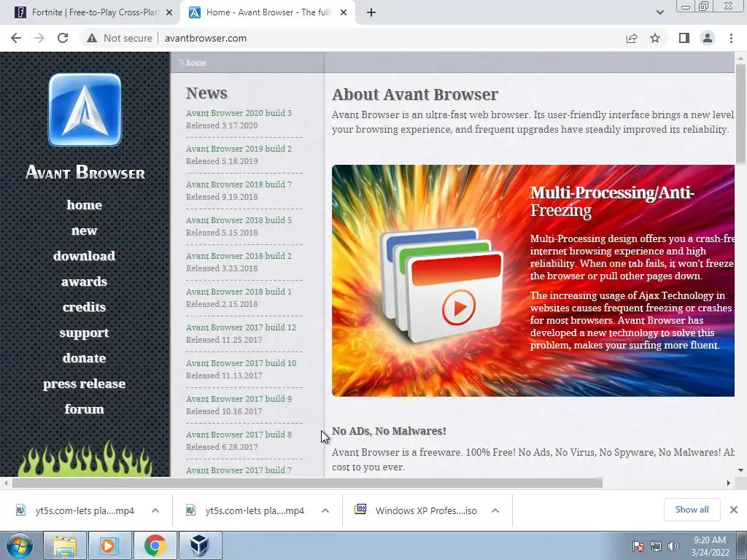Open Avant Browser 2018 build 5 news
Screen dimensions: 747x560
coord(239,220)
